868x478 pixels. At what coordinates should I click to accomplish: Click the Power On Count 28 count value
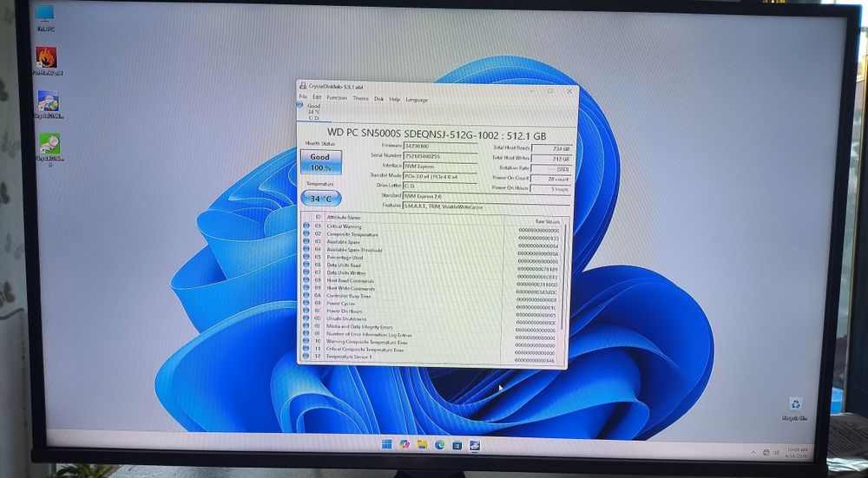[x=551, y=179]
